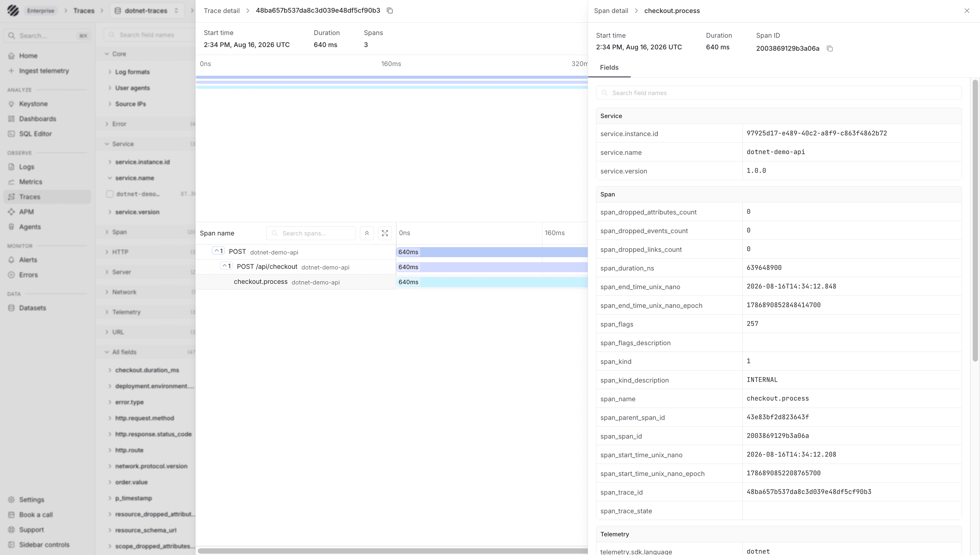Close the Span detail panel
The image size is (980, 555).
(x=967, y=11)
